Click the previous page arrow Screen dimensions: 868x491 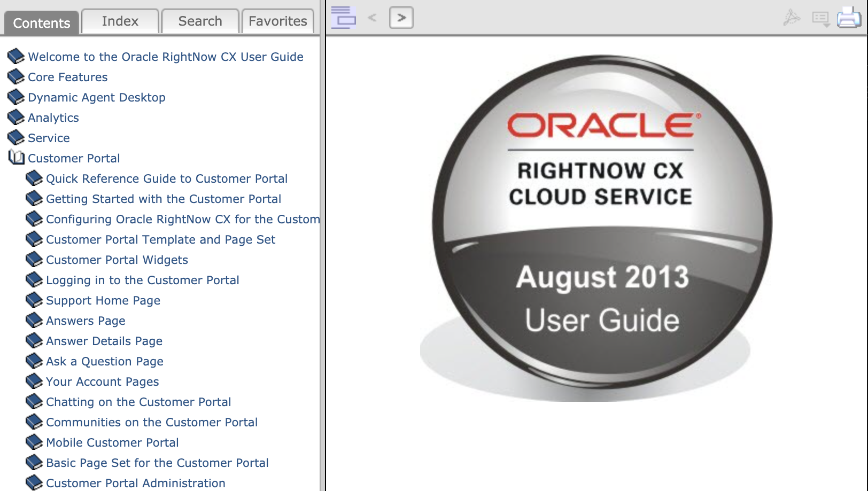click(x=373, y=18)
